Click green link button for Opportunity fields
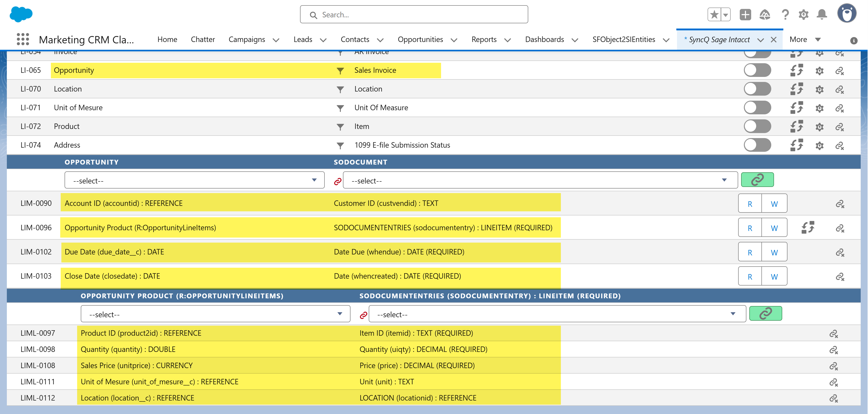Image resolution: width=868 pixels, height=414 pixels. 757,179
